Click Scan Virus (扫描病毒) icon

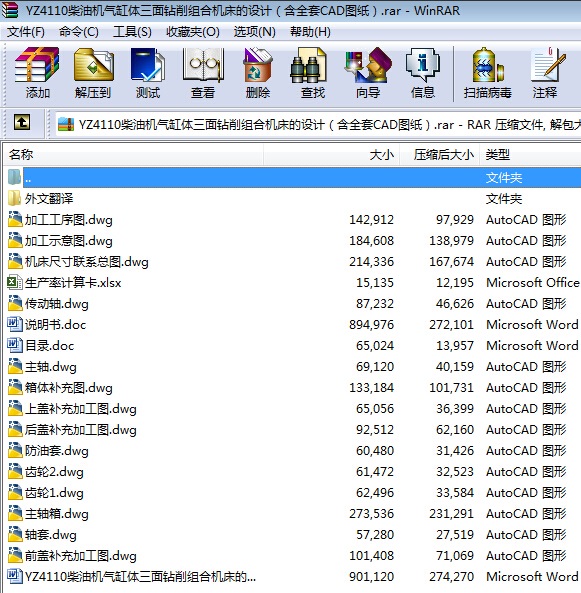point(488,65)
